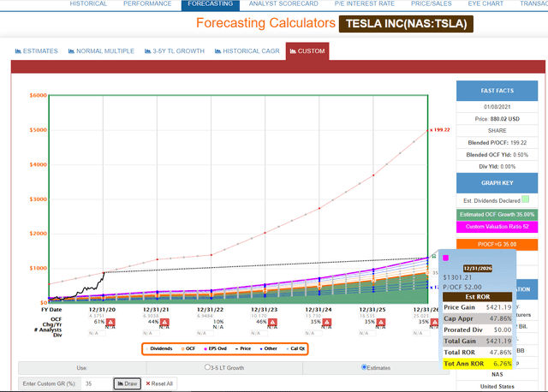Click the Price Gain $421.19 tooltip row
Screen dimensions: 548x392
click(x=478, y=307)
